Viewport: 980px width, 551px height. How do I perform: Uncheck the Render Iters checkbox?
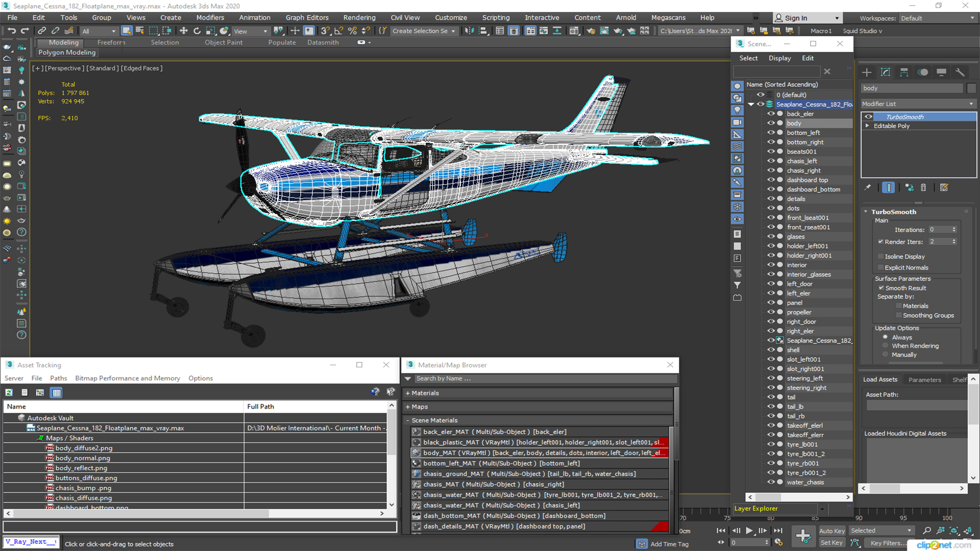tap(880, 242)
